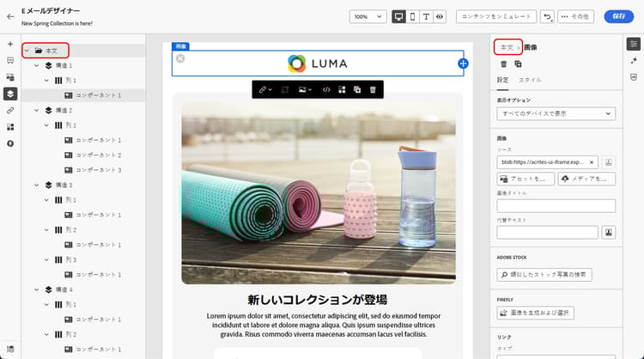Open the structures panel icon in left rail
The width and height of the screenshot is (644, 359).
pyautogui.click(x=10, y=60)
